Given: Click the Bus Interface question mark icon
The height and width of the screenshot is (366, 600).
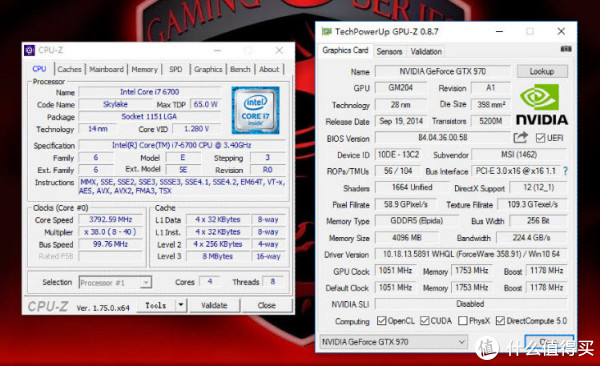Looking at the screenshot, I should click(x=565, y=171).
